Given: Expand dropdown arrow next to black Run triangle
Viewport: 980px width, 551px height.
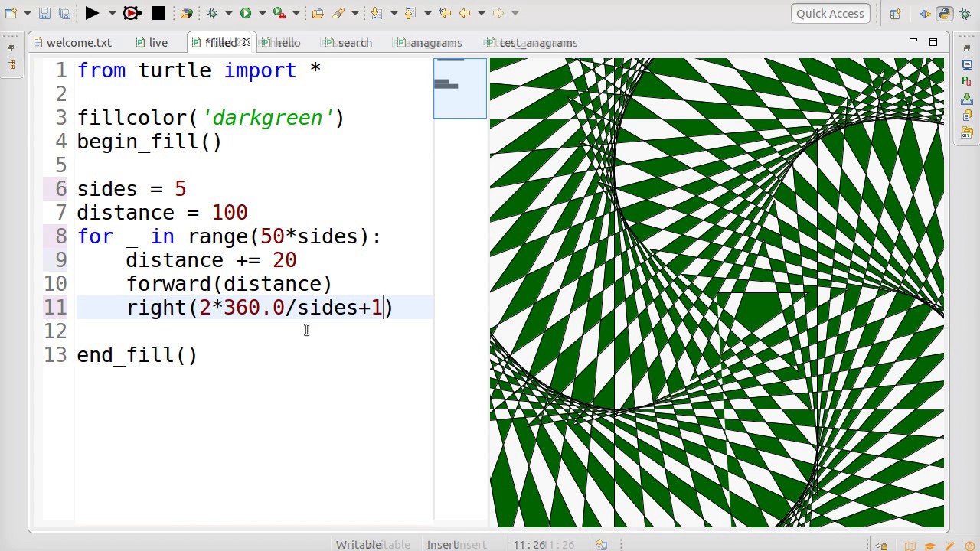Looking at the screenshot, I should 111,13.
